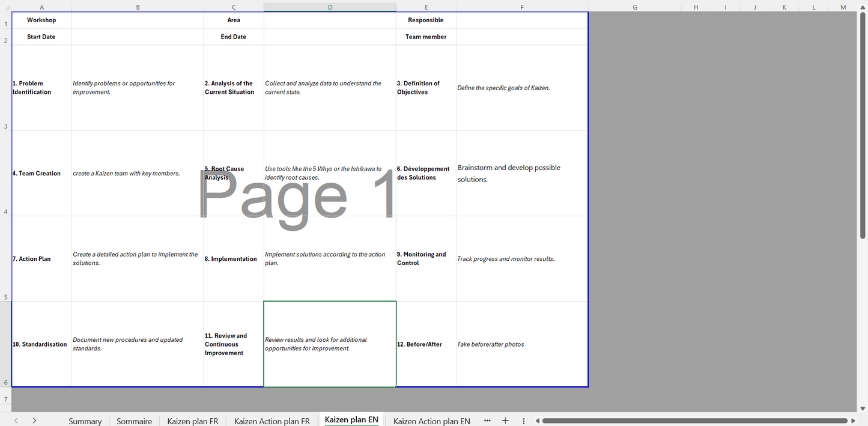Open the sheet options kebab menu
The image size is (868, 426).
point(523,421)
